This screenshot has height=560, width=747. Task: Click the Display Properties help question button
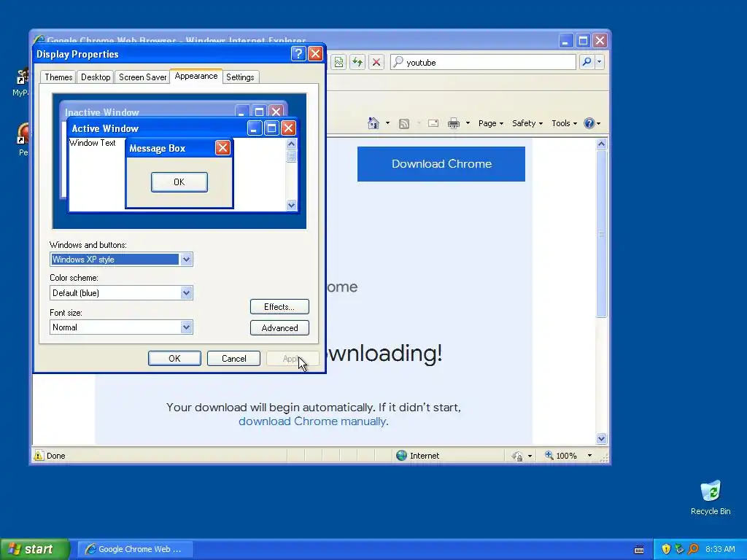tap(298, 54)
